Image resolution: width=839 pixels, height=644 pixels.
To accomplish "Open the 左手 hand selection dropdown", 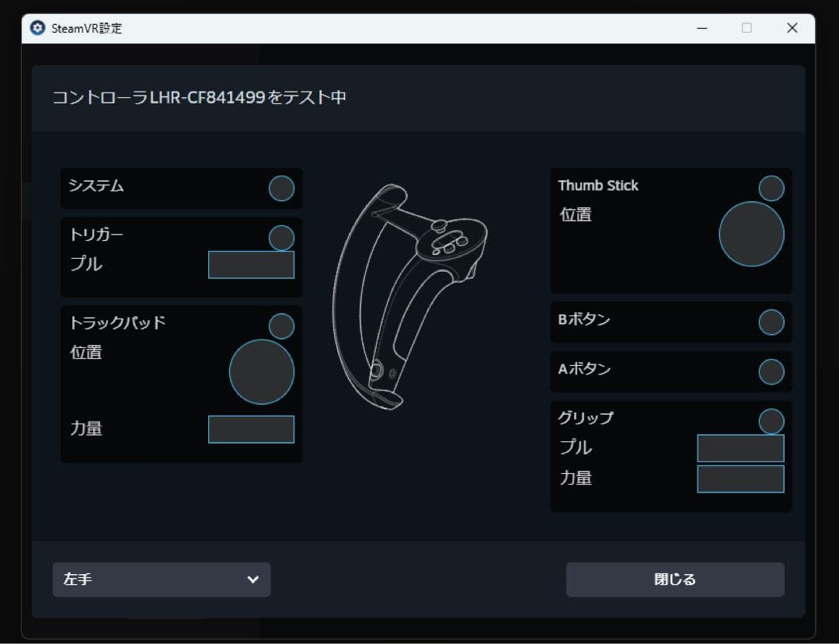I will click(x=162, y=580).
